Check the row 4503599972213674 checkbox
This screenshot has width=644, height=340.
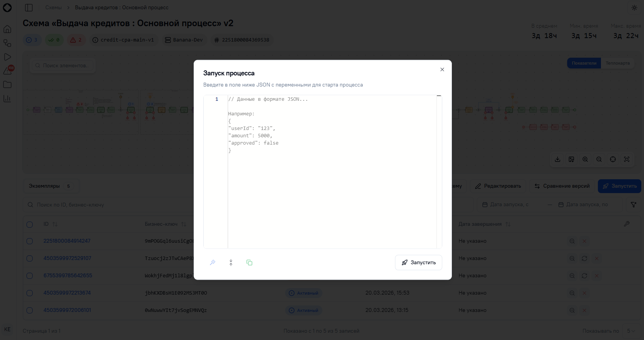click(30, 293)
